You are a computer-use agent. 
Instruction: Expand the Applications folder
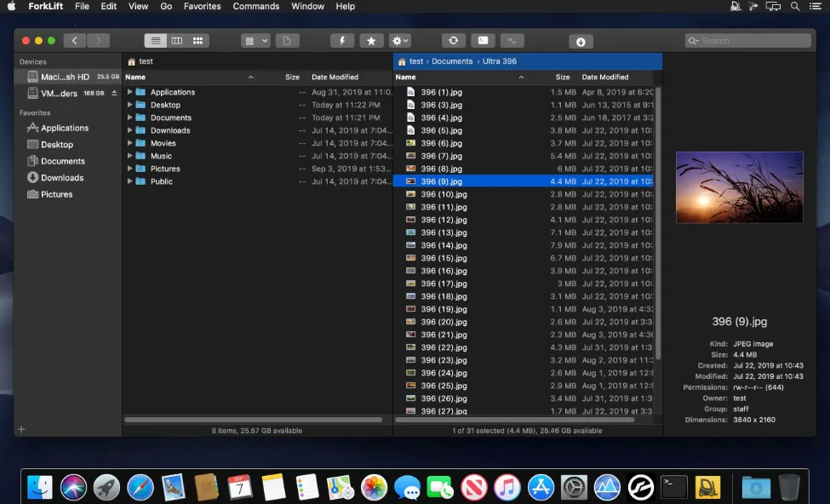129,92
